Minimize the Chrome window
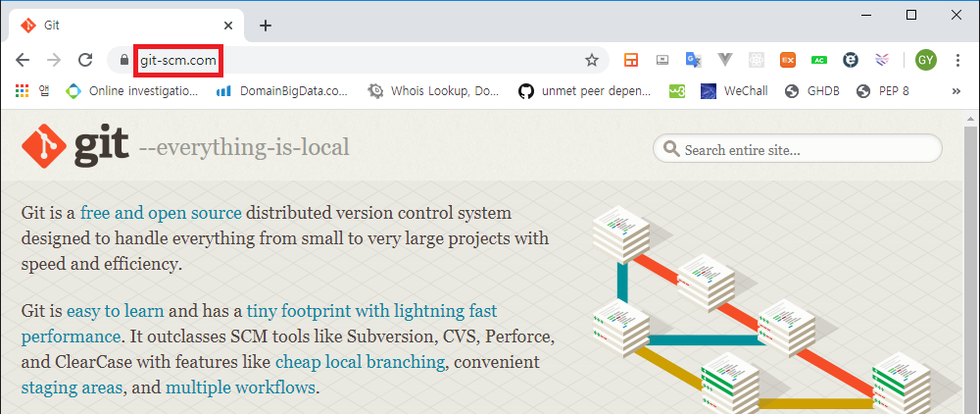This screenshot has width=980, height=414. [866, 15]
